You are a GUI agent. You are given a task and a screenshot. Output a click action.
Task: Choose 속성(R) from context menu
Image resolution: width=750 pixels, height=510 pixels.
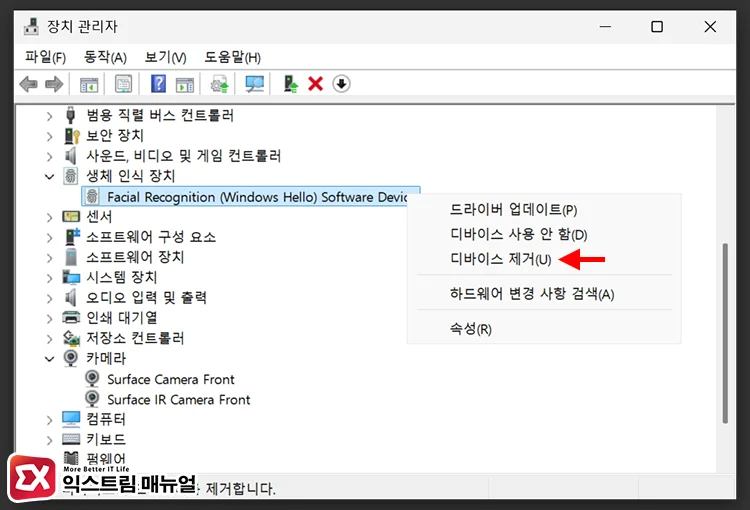544,329
